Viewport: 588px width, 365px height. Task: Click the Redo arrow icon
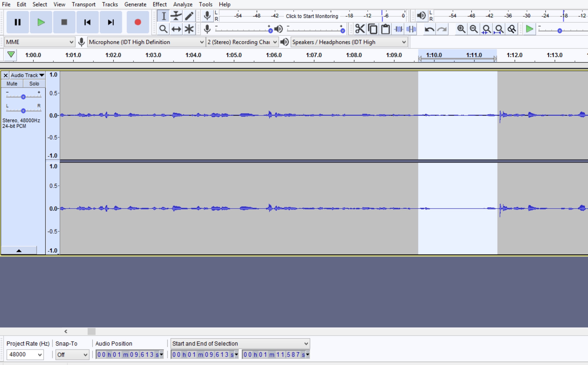pos(442,29)
